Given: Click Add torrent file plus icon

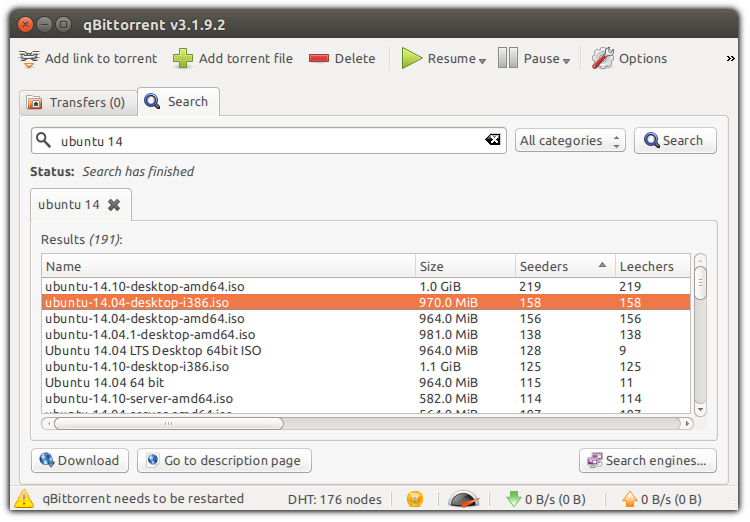Looking at the screenshot, I should point(182,58).
